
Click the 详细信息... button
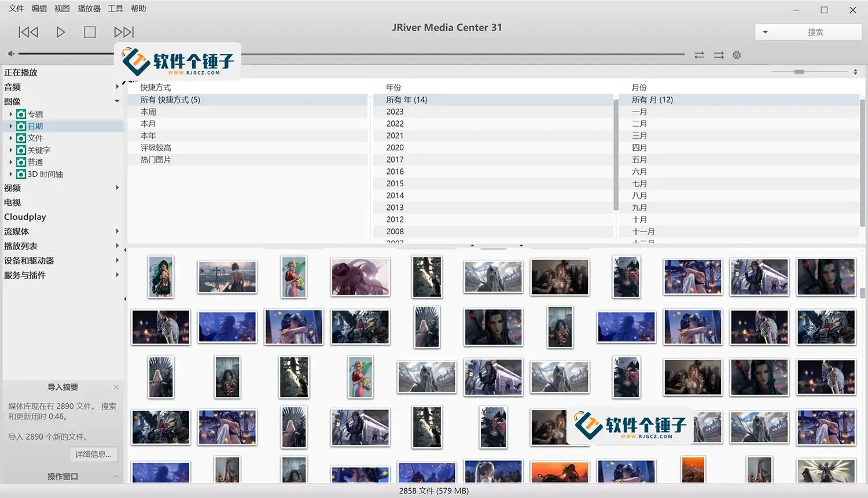(93, 454)
